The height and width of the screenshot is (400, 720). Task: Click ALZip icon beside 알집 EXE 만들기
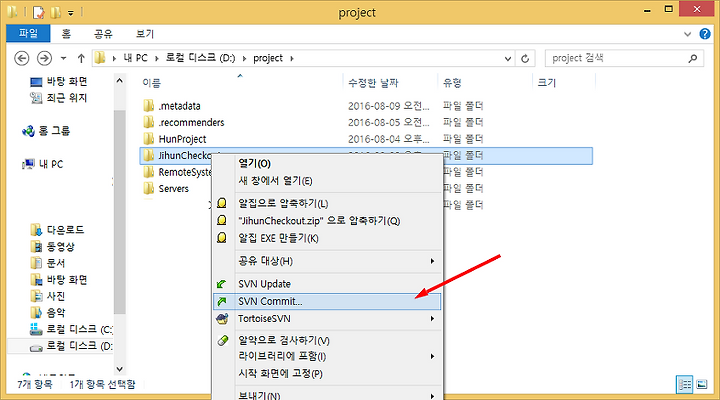pyautogui.click(x=222, y=238)
